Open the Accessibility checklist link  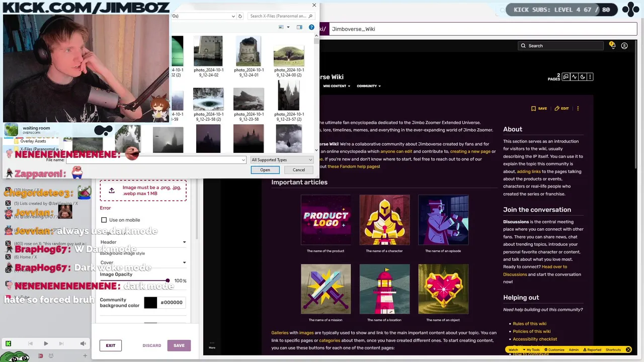(x=535, y=339)
